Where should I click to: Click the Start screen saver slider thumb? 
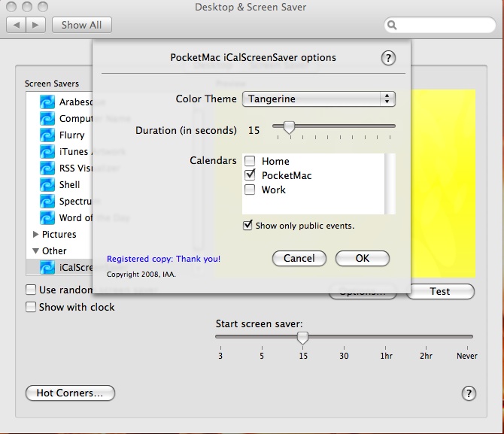(302, 338)
